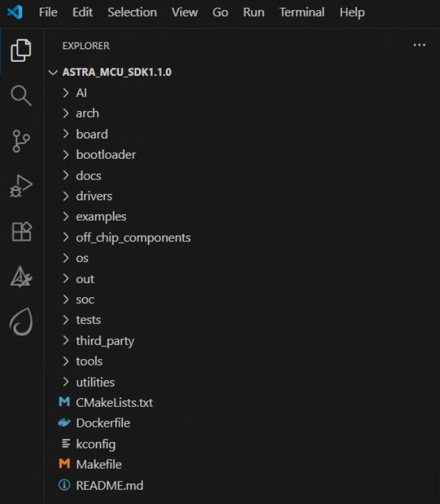Open the Source Control view

21,141
